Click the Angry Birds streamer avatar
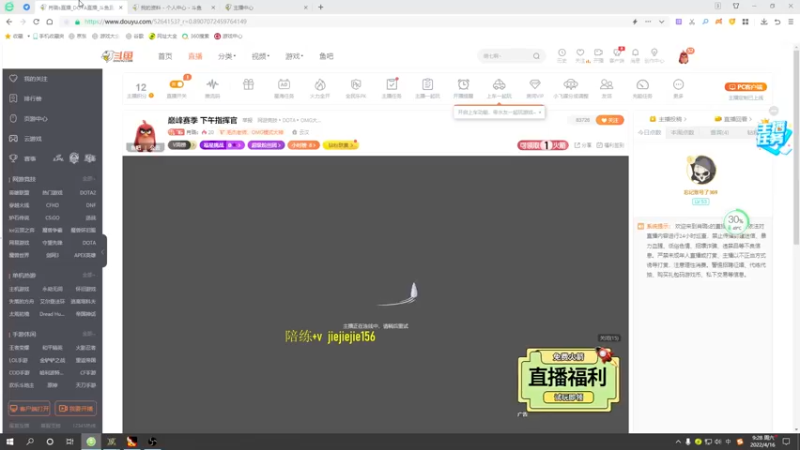 click(x=145, y=134)
